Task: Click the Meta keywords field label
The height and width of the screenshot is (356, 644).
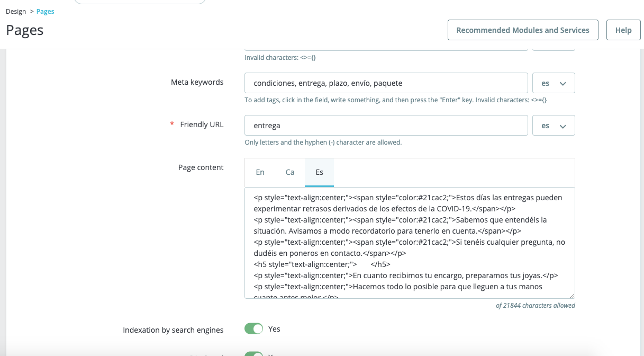Action: tap(197, 82)
